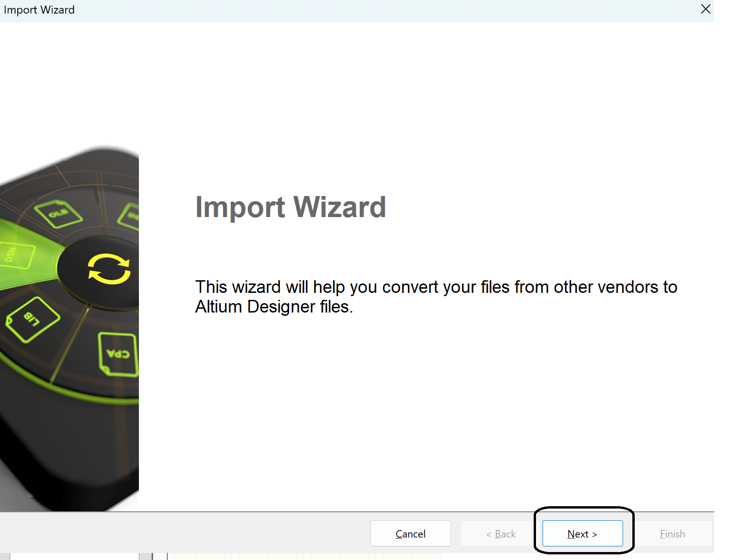739x560 pixels.
Task: Click the yellow sync arrows icon
Action: coord(109,269)
